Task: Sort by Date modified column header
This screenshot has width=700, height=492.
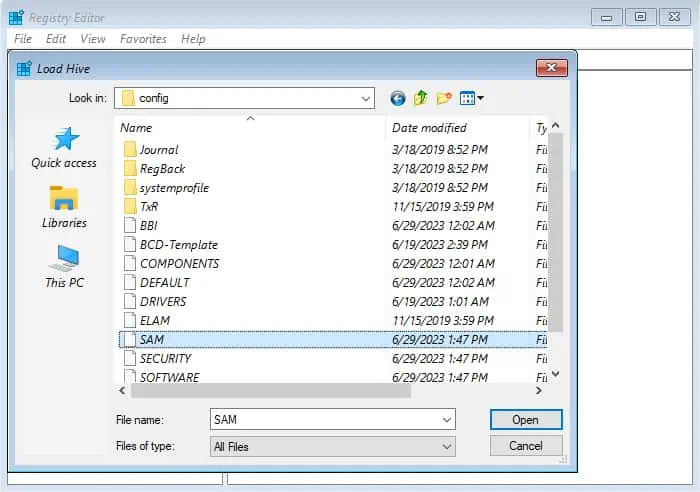Action: pos(457,128)
